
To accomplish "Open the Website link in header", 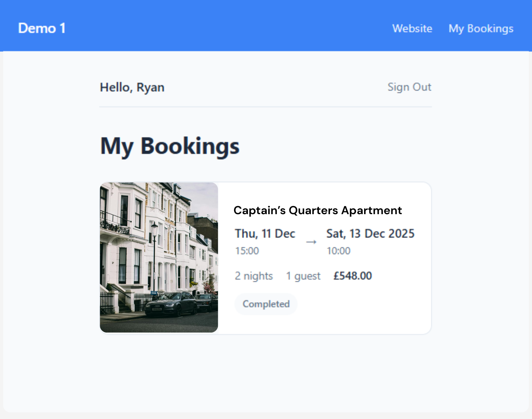I will point(412,29).
